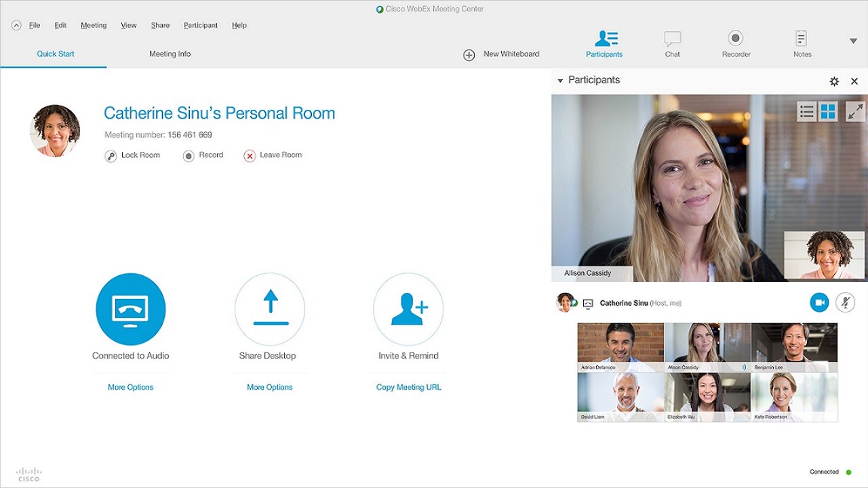Click Catherine Sinu's small avatar in participant row
This screenshot has width=868, height=488.
coord(565,302)
